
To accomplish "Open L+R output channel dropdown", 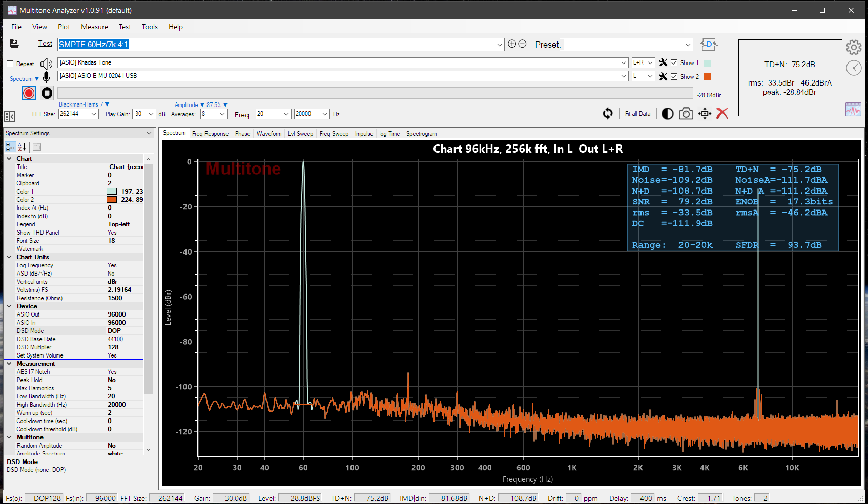I will [x=650, y=62].
